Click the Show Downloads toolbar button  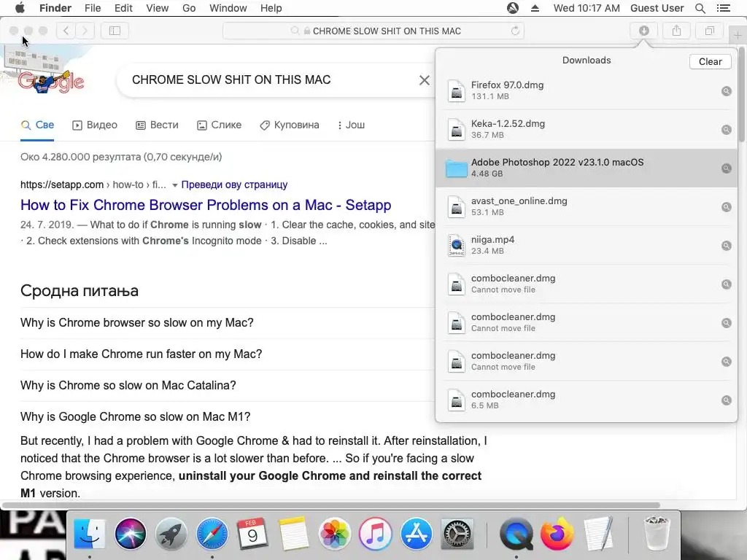(x=643, y=31)
